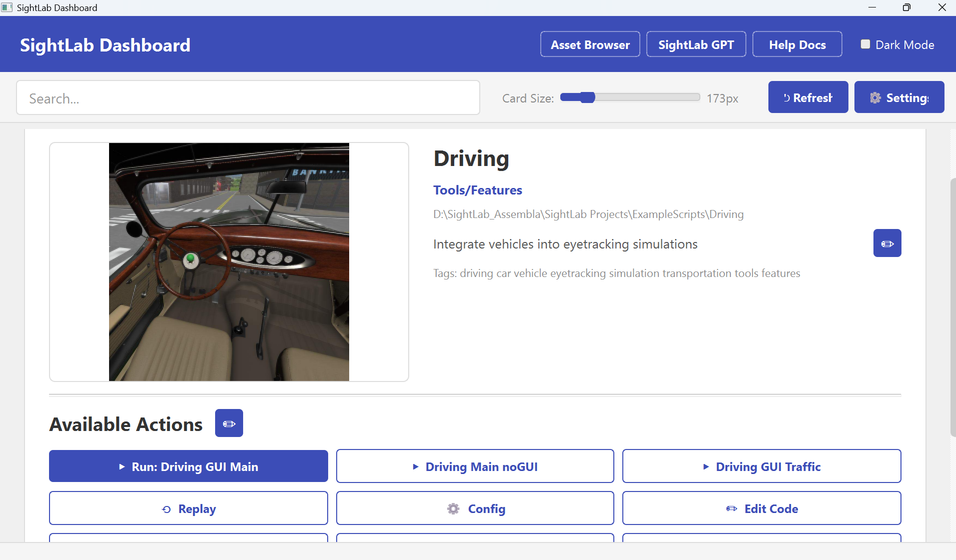The image size is (956, 560).
Task: Click the edit icon next to Available Actions
Action: pyautogui.click(x=229, y=423)
